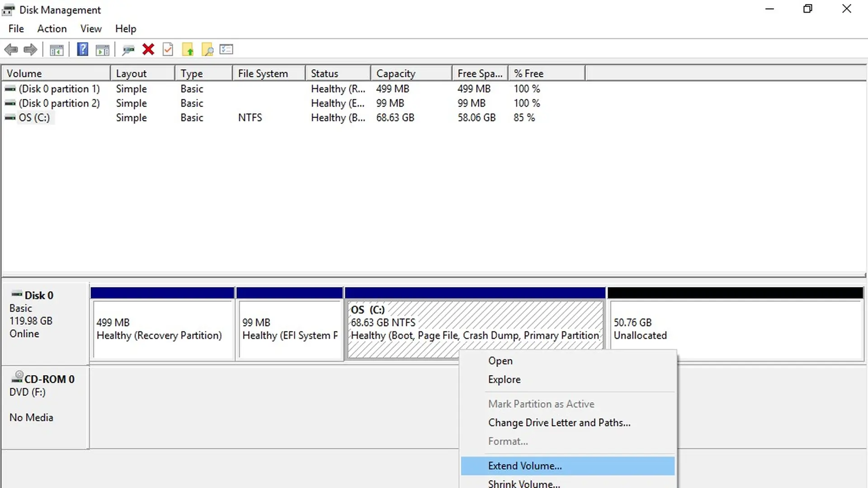Restore down the Disk Management window

tap(808, 9)
